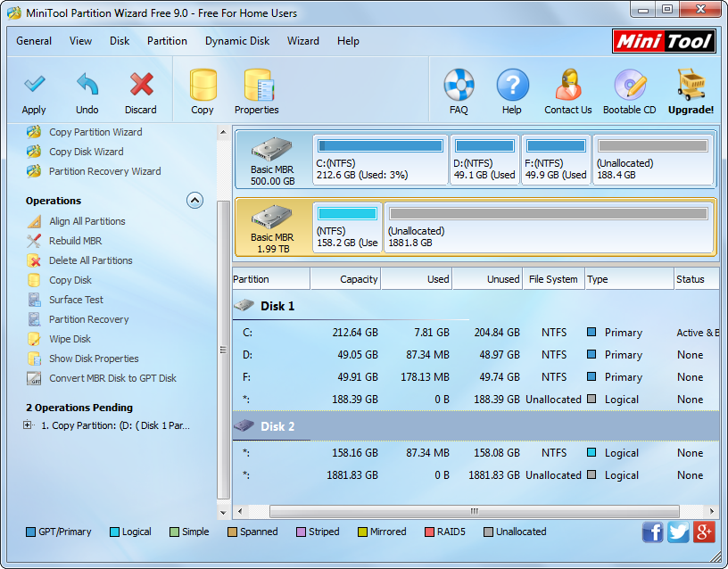Open the Disk menu
Screen dimensions: 728x569
[120, 41]
